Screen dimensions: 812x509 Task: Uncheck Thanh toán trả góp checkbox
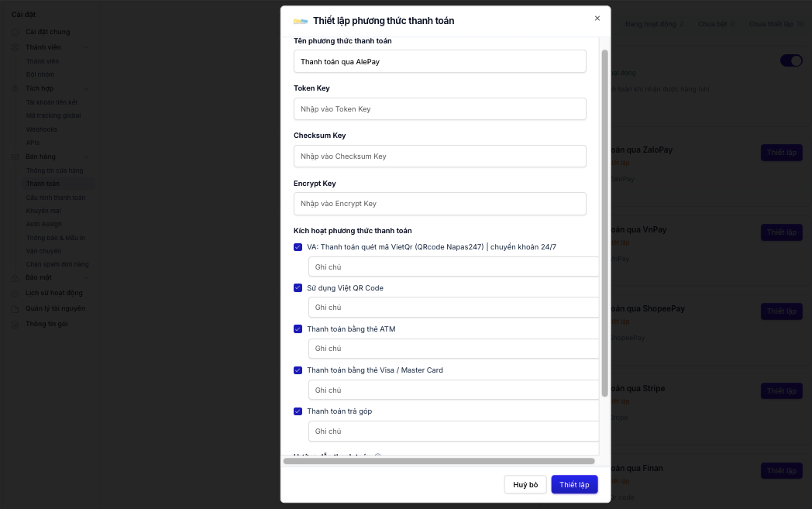click(298, 411)
